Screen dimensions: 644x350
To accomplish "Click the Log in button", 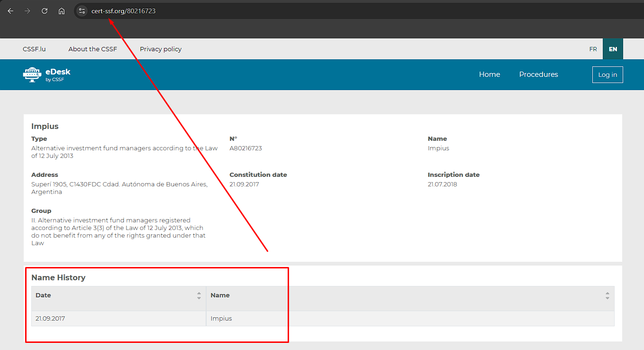I will [x=608, y=74].
